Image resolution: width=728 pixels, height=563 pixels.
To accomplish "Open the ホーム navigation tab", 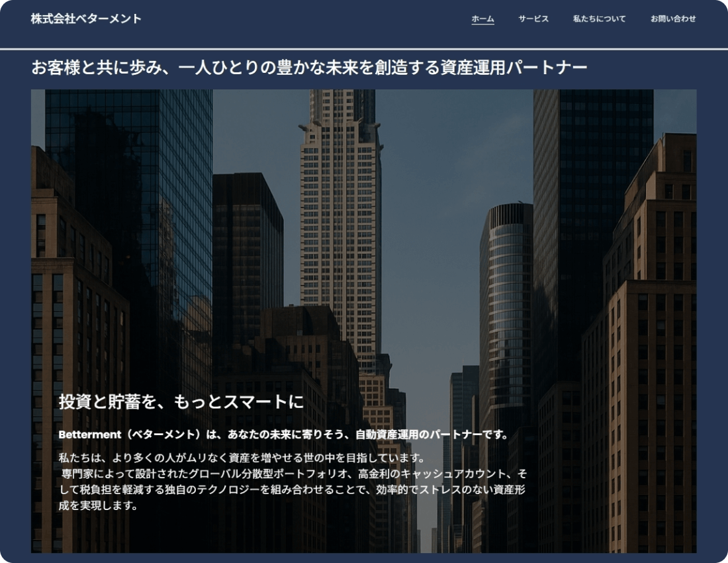I will (482, 19).
